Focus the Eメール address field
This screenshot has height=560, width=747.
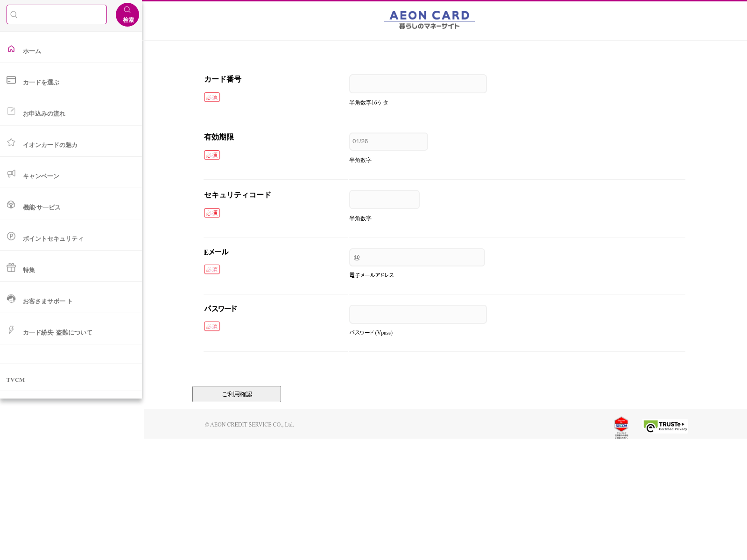coord(417,257)
